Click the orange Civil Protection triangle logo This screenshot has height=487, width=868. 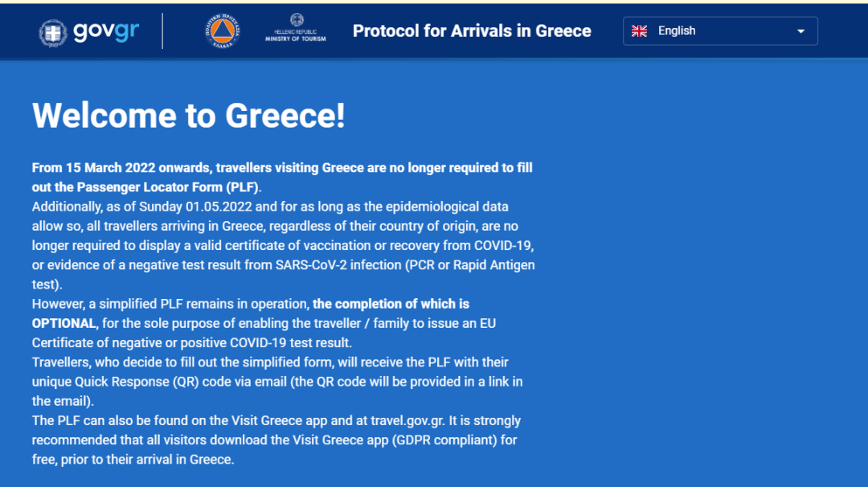click(223, 31)
